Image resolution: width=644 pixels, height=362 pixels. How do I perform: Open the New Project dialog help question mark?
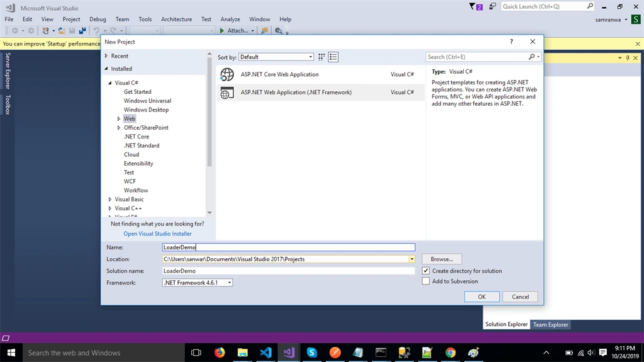pyautogui.click(x=511, y=42)
